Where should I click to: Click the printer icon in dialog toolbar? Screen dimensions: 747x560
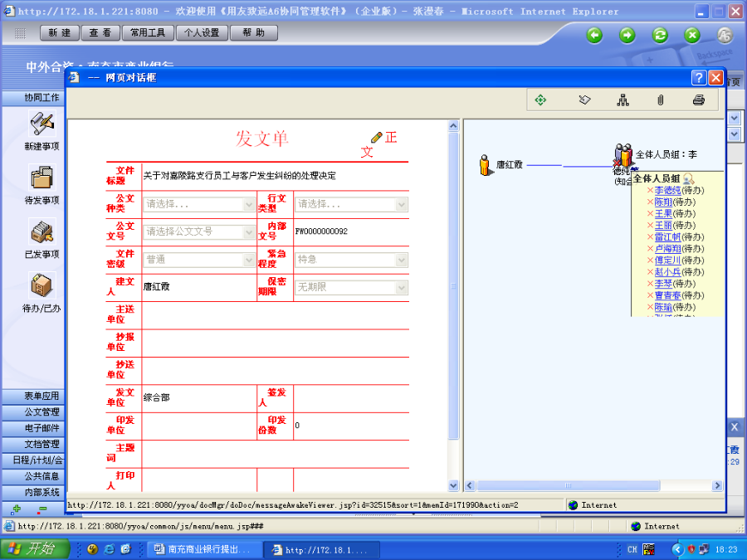698,100
